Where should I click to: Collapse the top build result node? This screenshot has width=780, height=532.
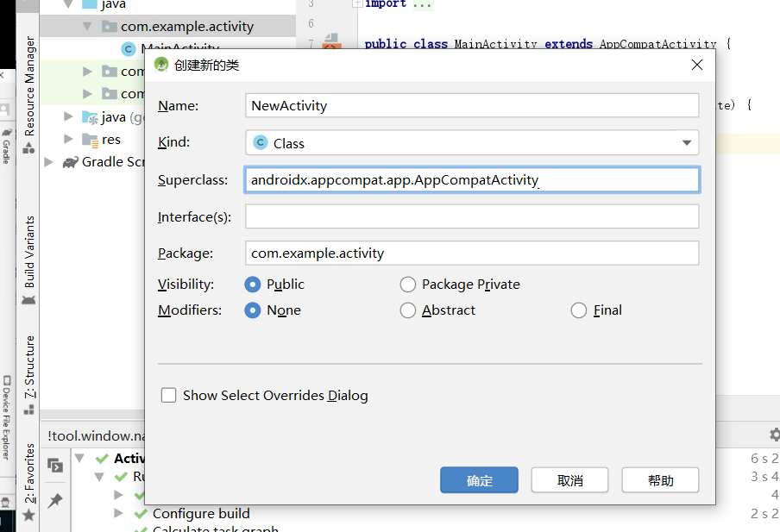79,458
